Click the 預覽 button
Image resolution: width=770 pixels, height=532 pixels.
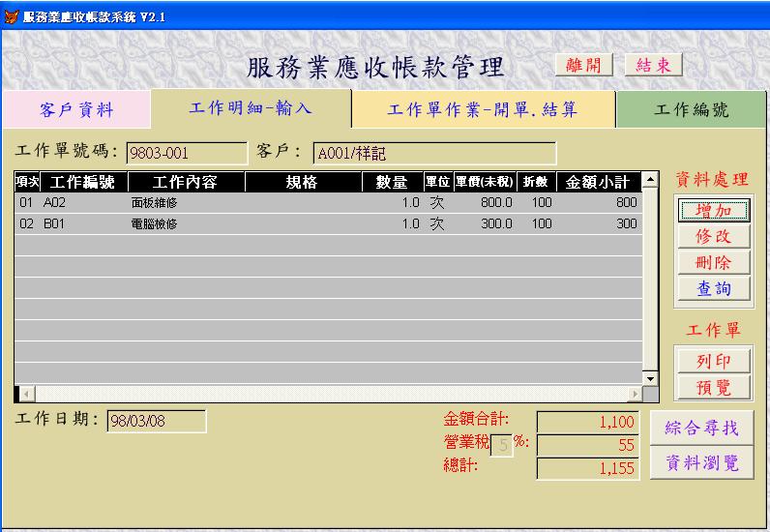(714, 388)
